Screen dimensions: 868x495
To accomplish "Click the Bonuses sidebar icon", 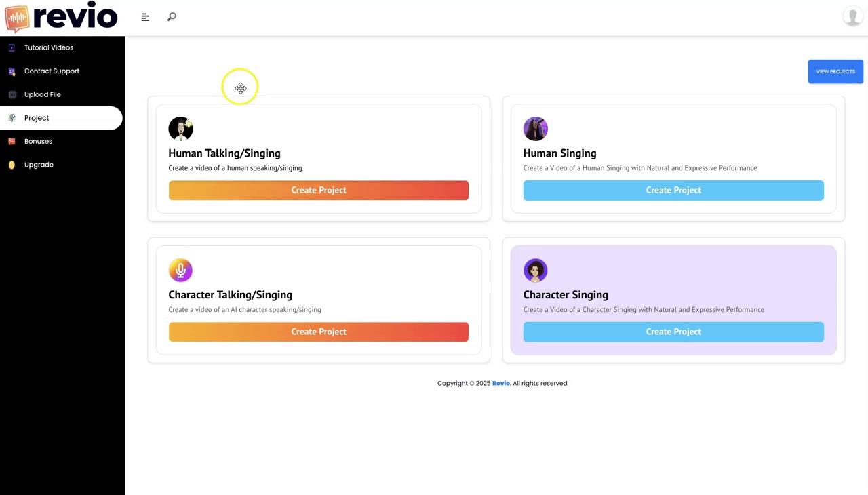I will tap(12, 141).
